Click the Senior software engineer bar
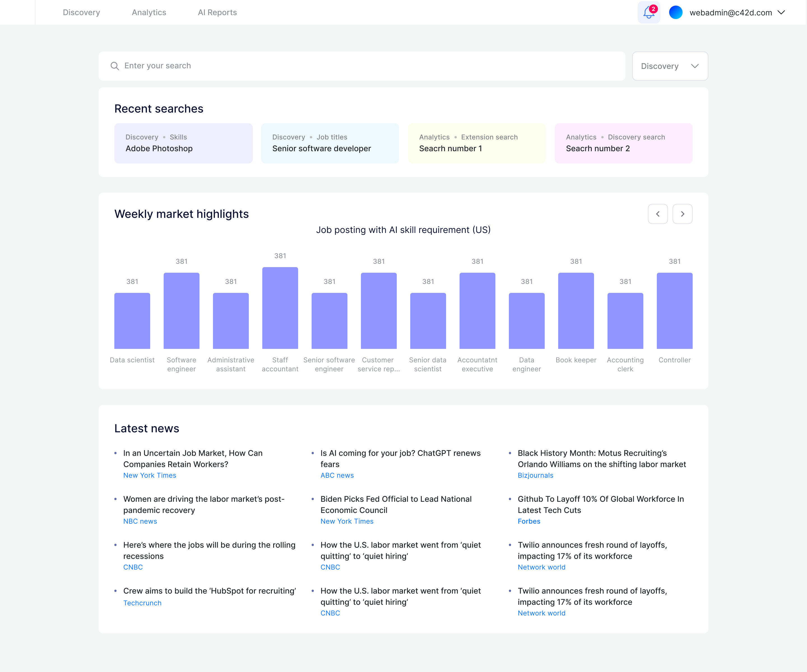The width and height of the screenshot is (807, 672). pyautogui.click(x=329, y=321)
